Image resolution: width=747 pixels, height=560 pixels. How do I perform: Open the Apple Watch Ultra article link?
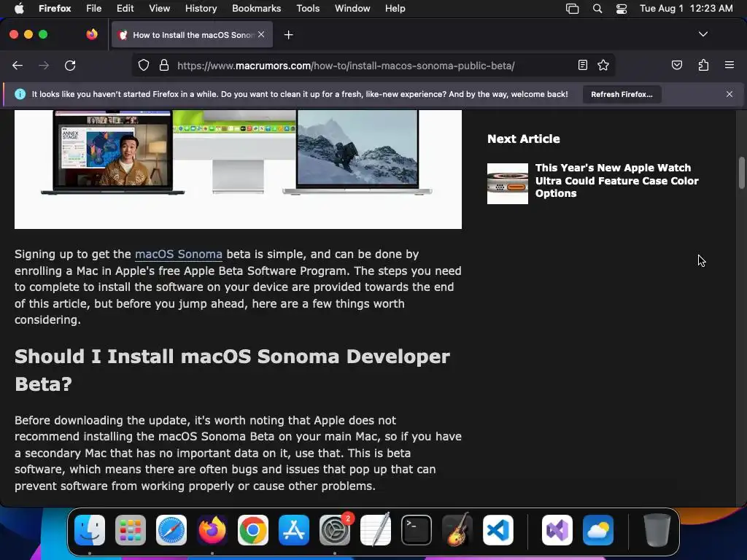617,181
